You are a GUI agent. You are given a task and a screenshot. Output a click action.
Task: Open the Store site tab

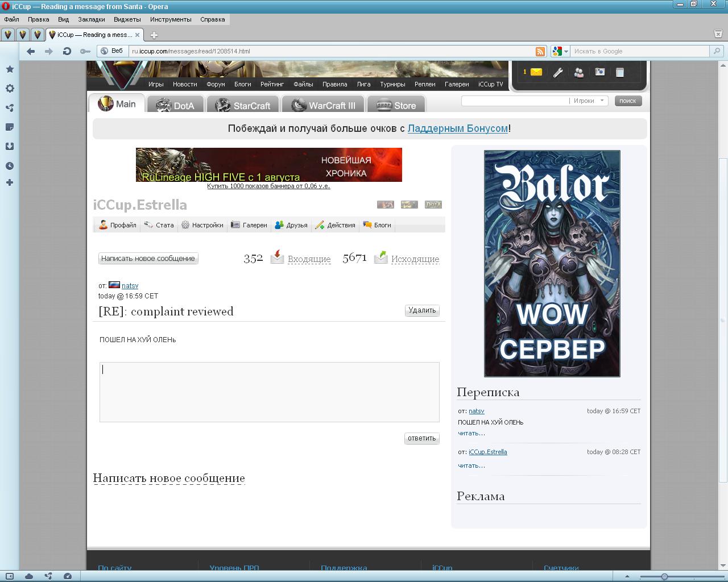pos(396,105)
